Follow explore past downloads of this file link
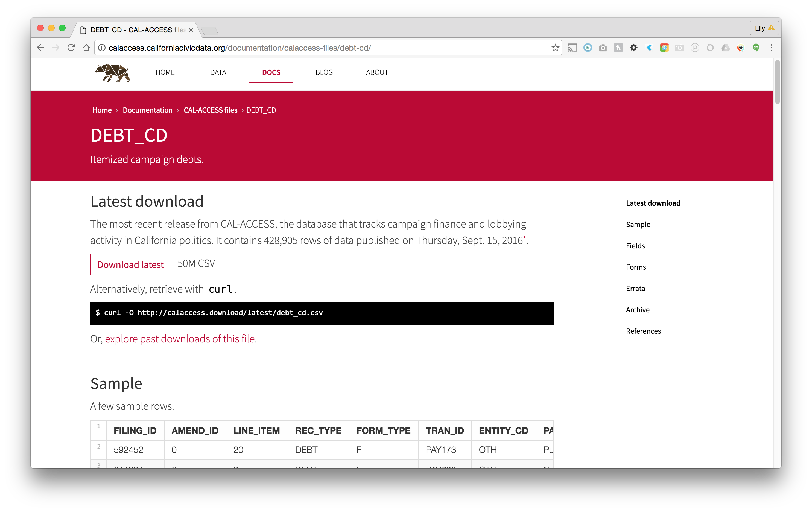 pyautogui.click(x=180, y=339)
